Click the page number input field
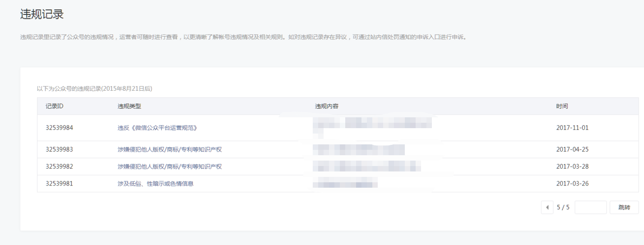The height and width of the screenshot is (245, 644). click(x=591, y=208)
